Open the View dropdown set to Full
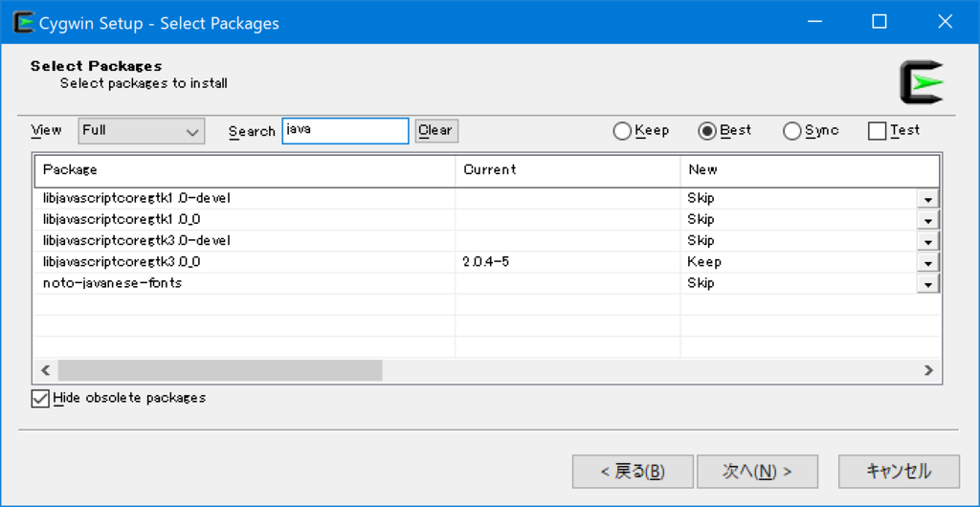Image resolution: width=980 pixels, height=507 pixels. tap(142, 131)
